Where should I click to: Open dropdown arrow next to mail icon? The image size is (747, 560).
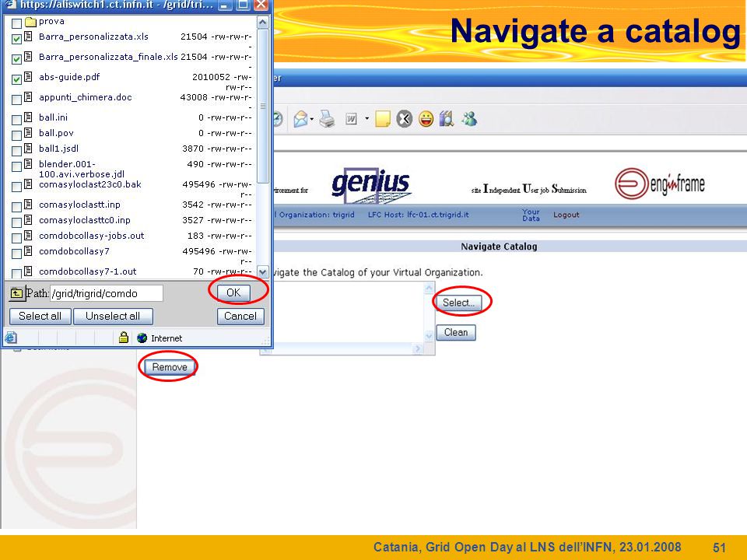point(311,118)
